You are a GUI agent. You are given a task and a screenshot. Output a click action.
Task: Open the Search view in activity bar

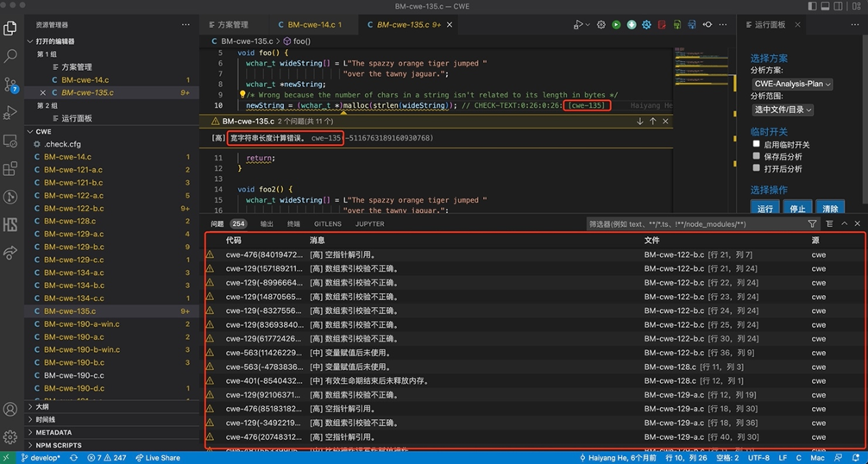point(10,56)
